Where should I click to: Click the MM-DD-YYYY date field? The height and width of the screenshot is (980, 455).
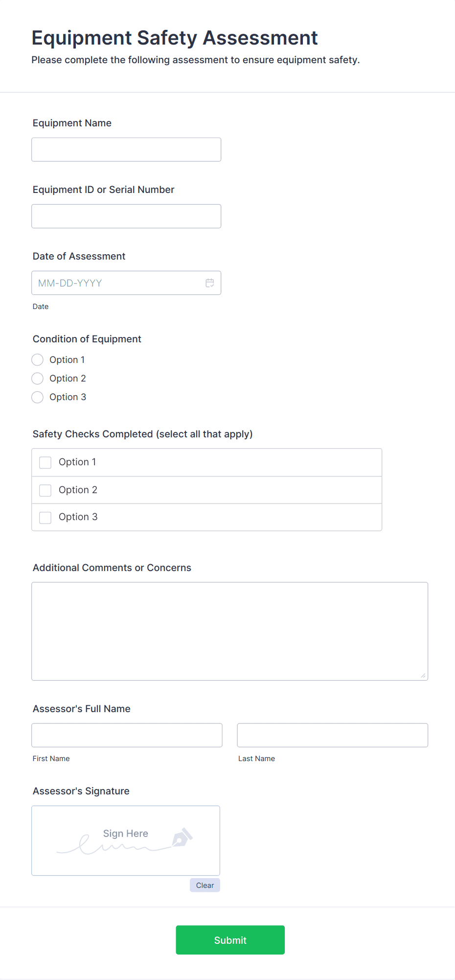(117, 283)
